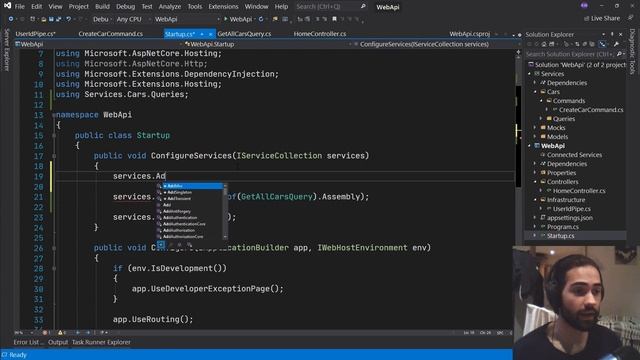Open the Diagnostic Tools side tab

point(632,51)
